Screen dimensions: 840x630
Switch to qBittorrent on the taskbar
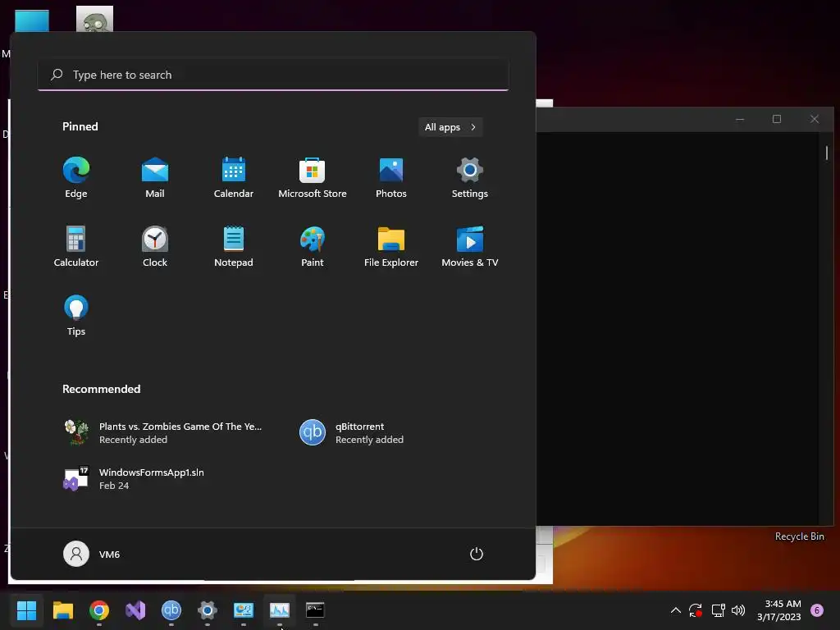point(171,610)
